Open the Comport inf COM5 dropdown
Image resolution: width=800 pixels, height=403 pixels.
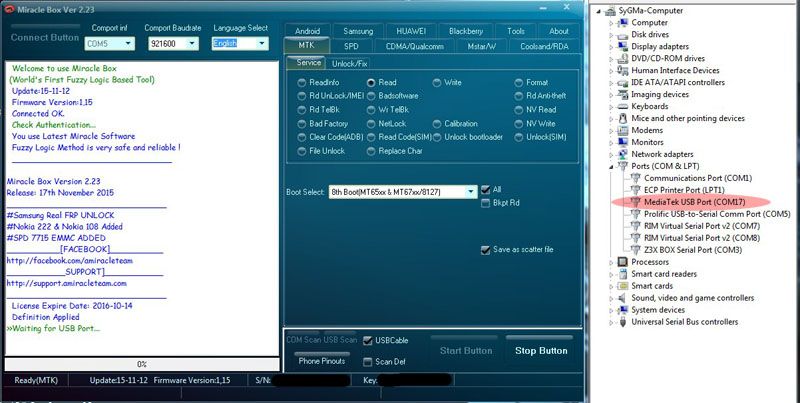click(129, 44)
